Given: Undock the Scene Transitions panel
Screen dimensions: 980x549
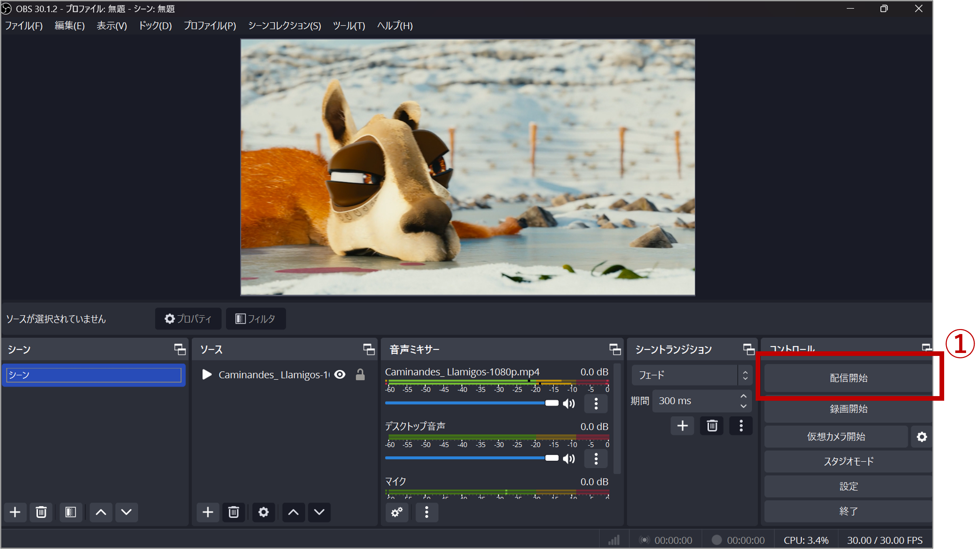Looking at the screenshot, I should coord(748,349).
